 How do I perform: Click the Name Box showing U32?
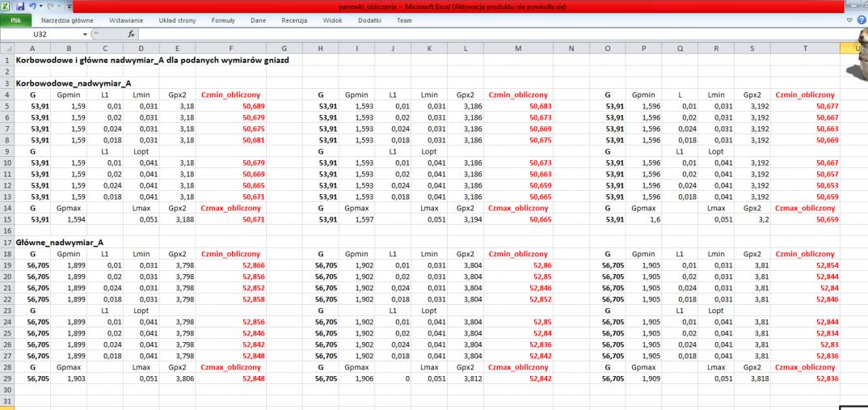coord(40,34)
